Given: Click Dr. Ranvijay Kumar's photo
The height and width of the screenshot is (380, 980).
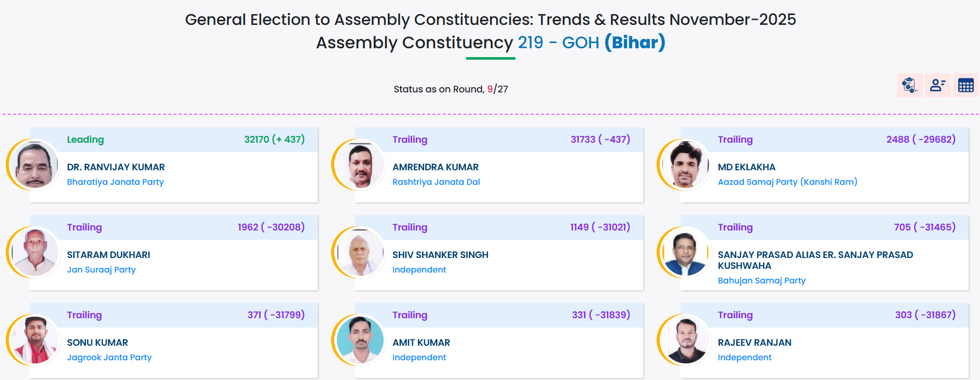Looking at the screenshot, I should coord(34,165).
